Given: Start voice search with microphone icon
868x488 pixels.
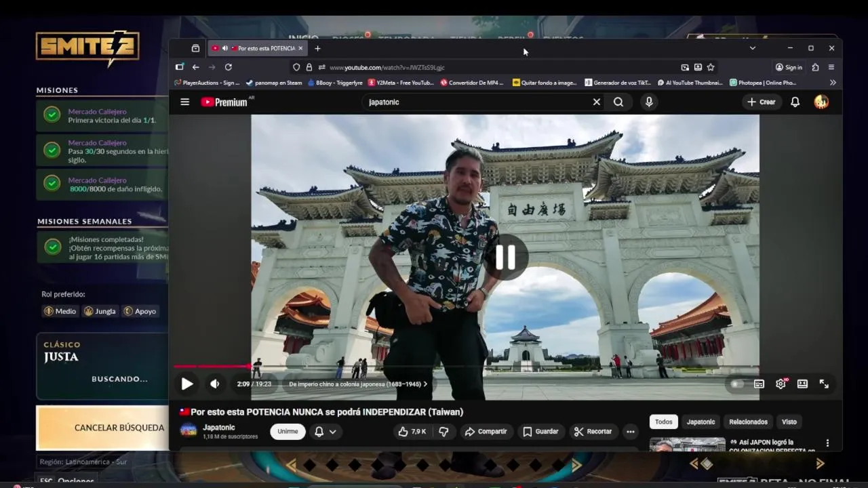Looking at the screenshot, I should (x=649, y=102).
